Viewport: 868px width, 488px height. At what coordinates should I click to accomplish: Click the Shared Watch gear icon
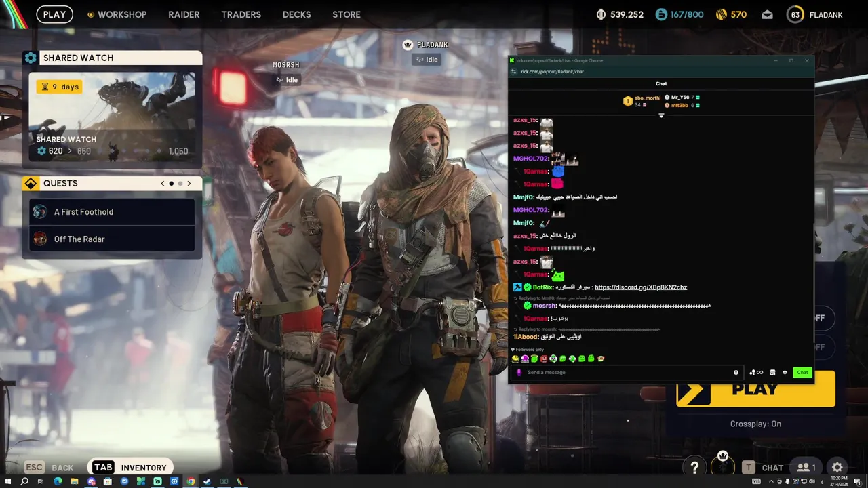point(31,58)
